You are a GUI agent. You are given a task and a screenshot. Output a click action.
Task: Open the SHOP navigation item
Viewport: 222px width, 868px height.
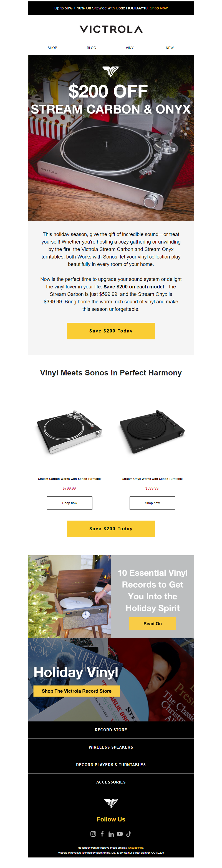point(52,48)
